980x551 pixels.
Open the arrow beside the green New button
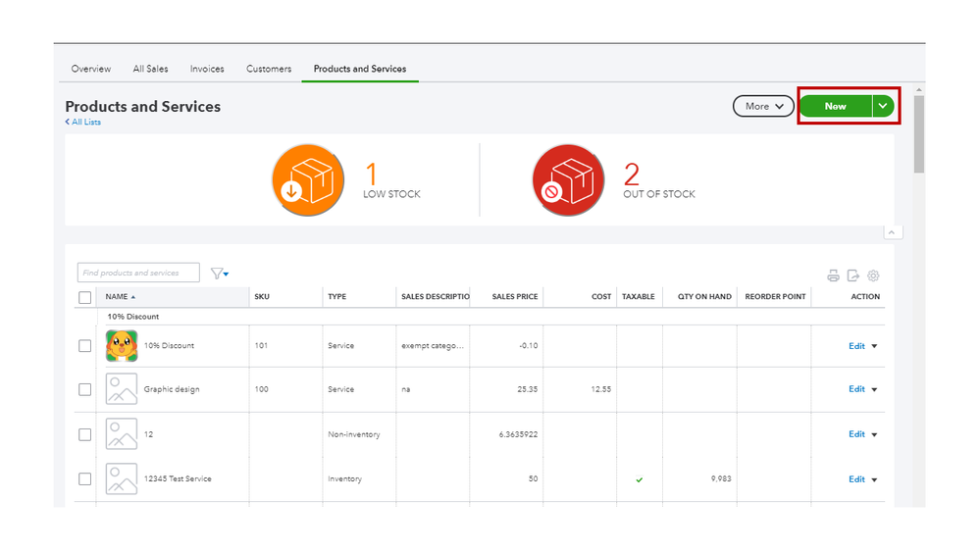(x=884, y=106)
